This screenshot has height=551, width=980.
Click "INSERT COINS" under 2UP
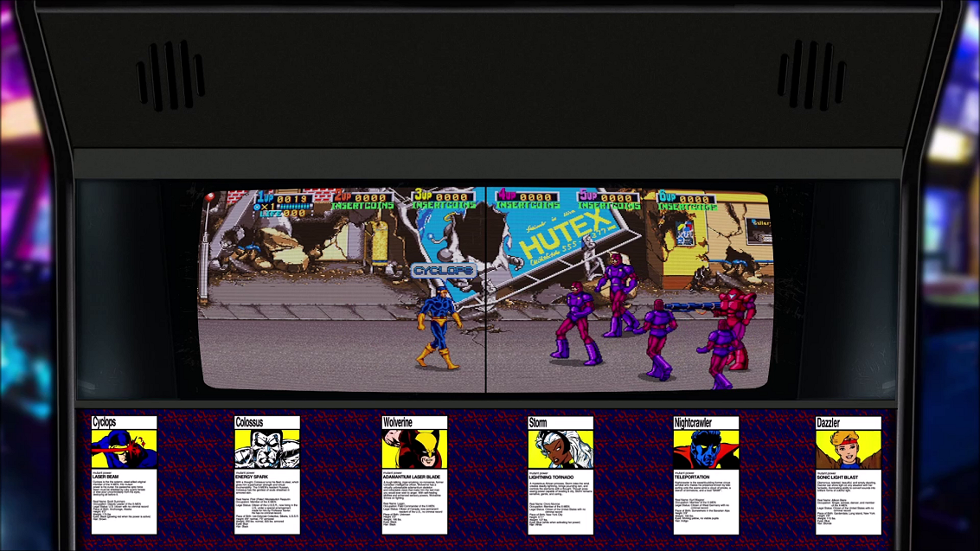pos(363,206)
